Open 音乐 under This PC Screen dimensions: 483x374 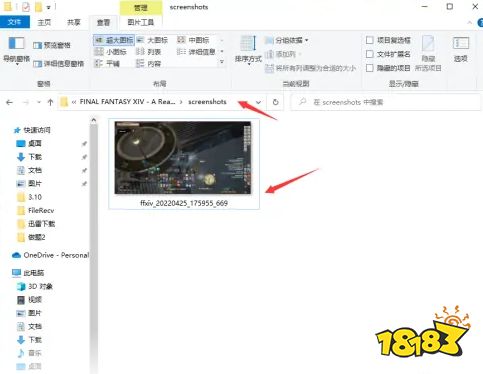click(29, 353)
